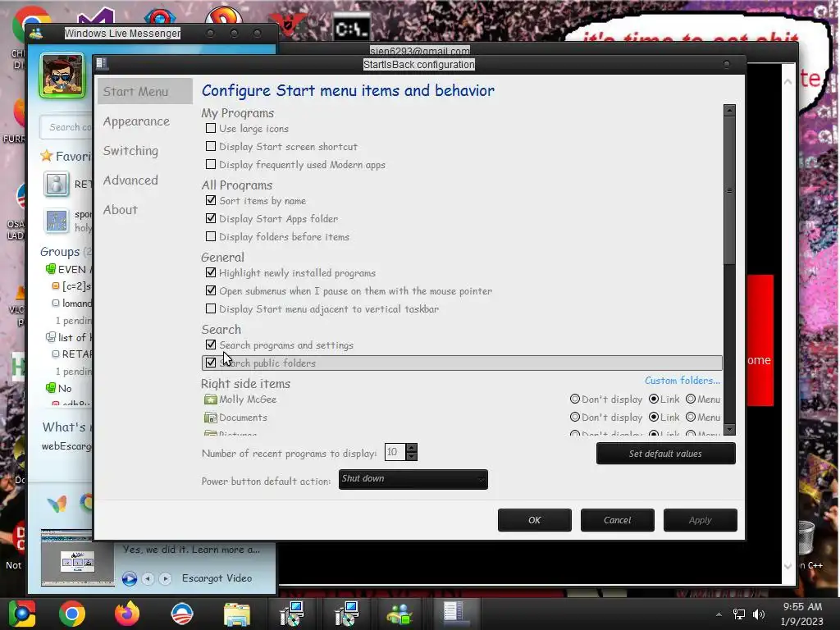Open the command prompt icon on the desktop
This screenshot has width=840, height=630.
[351, 29]
